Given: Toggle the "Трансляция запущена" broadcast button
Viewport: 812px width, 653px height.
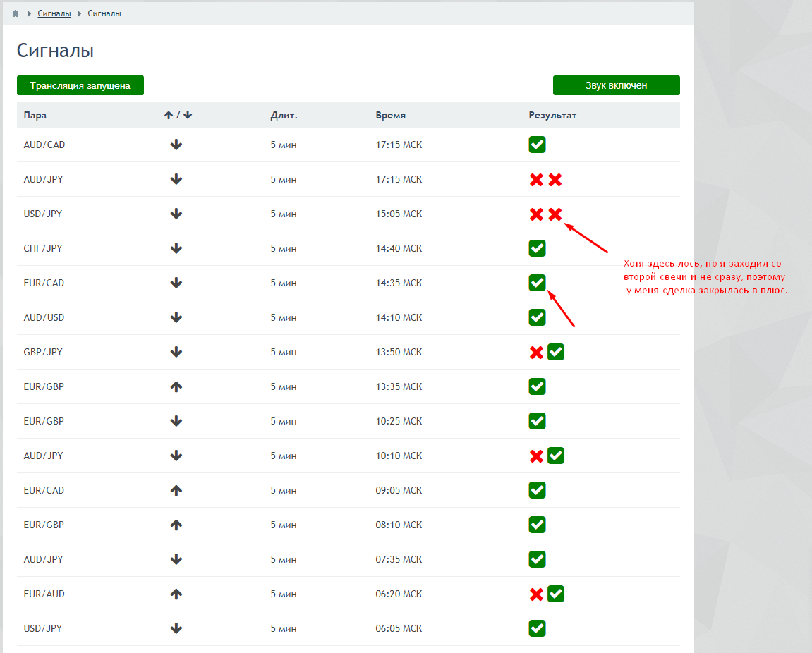Looking at the screenshot, I should [80, 85].
